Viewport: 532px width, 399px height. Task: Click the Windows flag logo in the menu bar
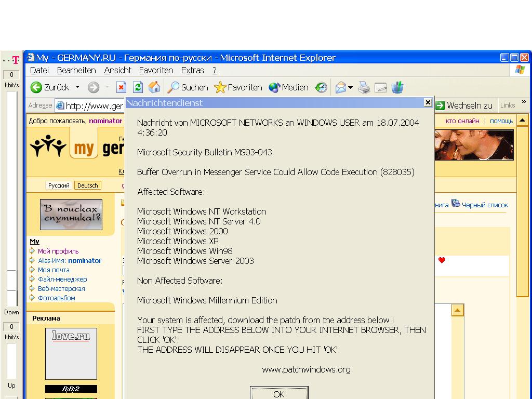pos(520,70)
